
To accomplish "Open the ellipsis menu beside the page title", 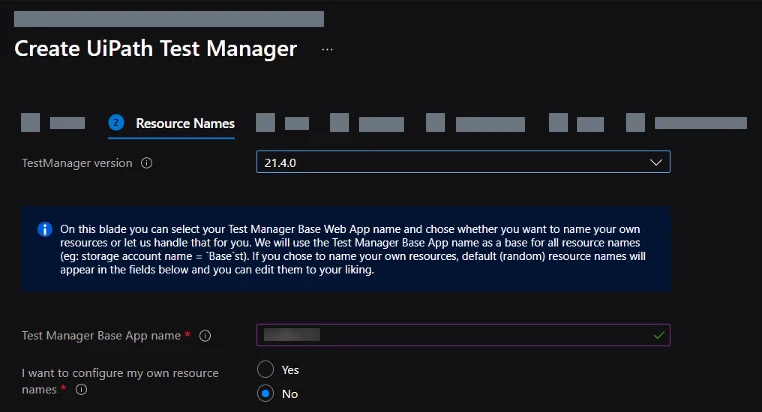I will [327, 50].
